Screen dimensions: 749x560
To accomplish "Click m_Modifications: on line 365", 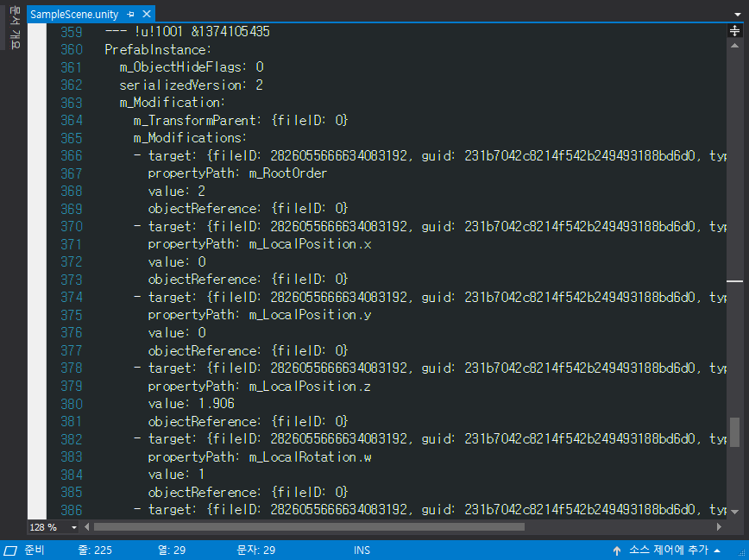I will point(190,138).
